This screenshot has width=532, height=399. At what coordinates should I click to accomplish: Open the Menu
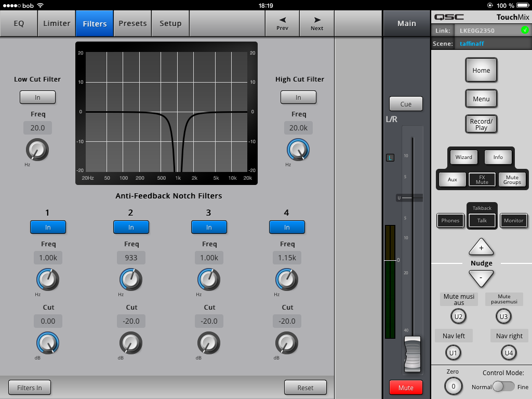pos(481,99)
